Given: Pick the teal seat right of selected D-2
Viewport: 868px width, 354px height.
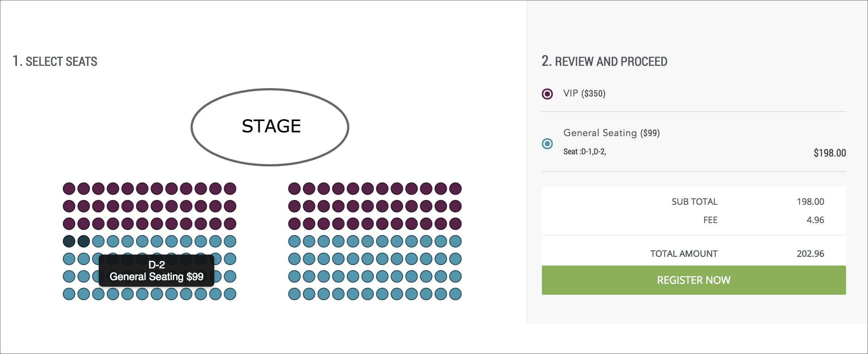Looking at the screenshot, I should pos(98,241).
